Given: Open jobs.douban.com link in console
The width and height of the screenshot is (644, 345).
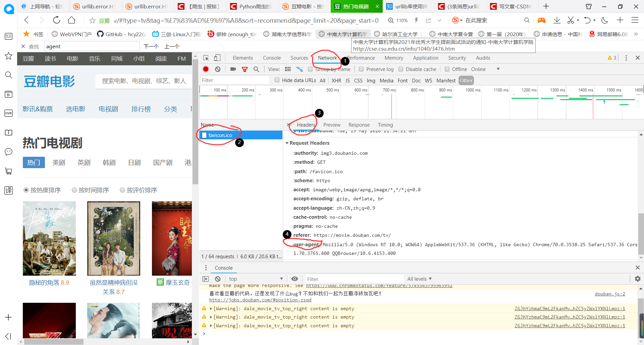Looking at the screenshot, I should click(x=260, y=300).
